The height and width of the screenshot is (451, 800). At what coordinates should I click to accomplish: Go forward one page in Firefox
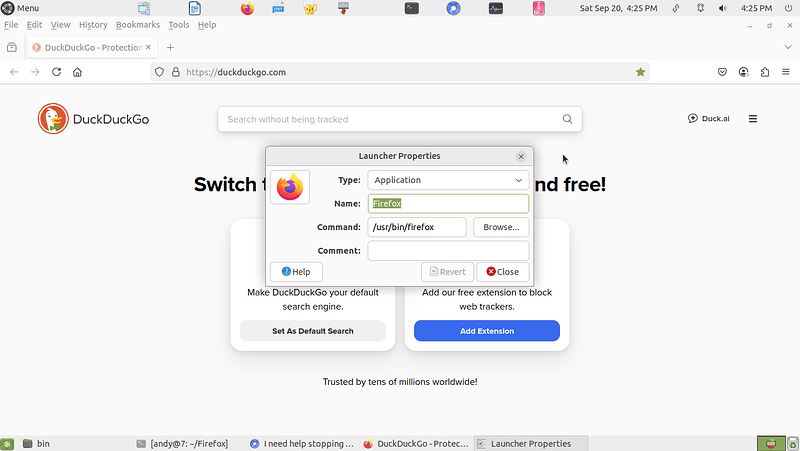tap(35, 72)
